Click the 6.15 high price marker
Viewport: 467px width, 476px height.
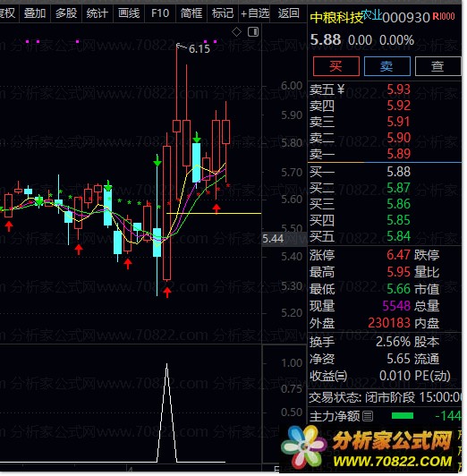pyautogui.click(x=200, y=48)
